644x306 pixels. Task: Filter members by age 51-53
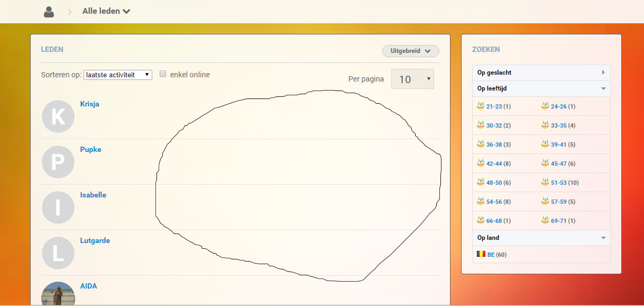[558, 183]
